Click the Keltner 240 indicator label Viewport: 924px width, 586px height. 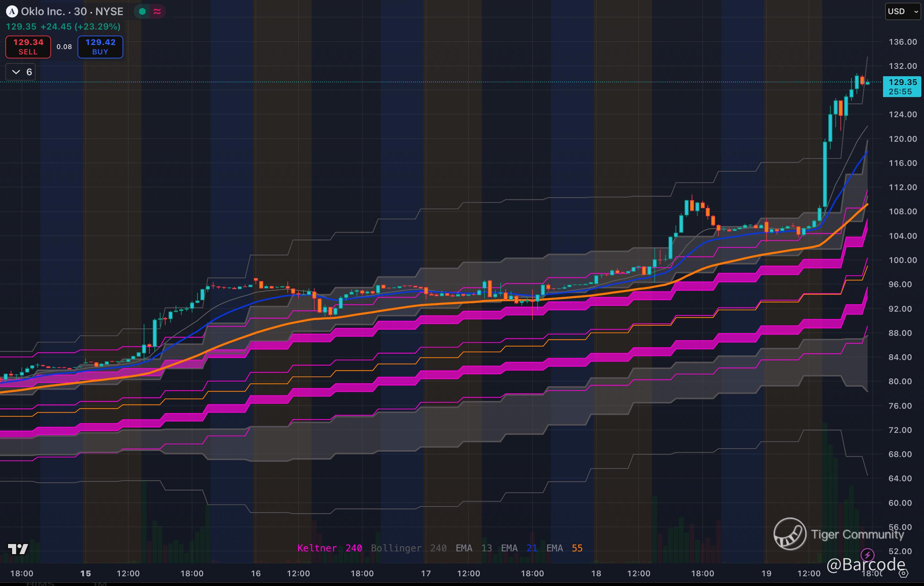click(329, 548)
